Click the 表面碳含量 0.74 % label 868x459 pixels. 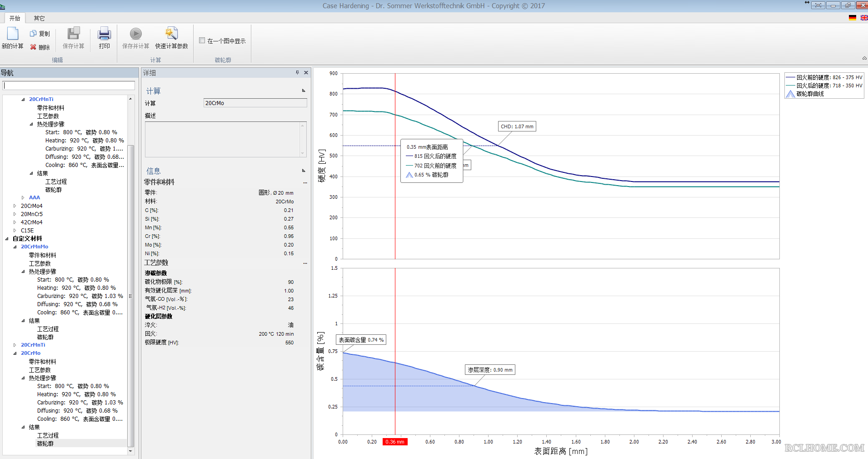coord(361,340)
